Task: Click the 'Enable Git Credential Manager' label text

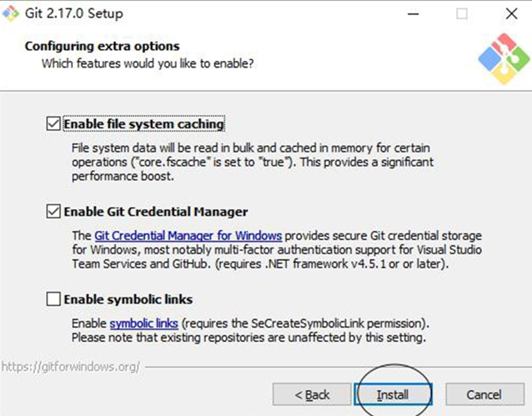Action: [x=156, y=212]
